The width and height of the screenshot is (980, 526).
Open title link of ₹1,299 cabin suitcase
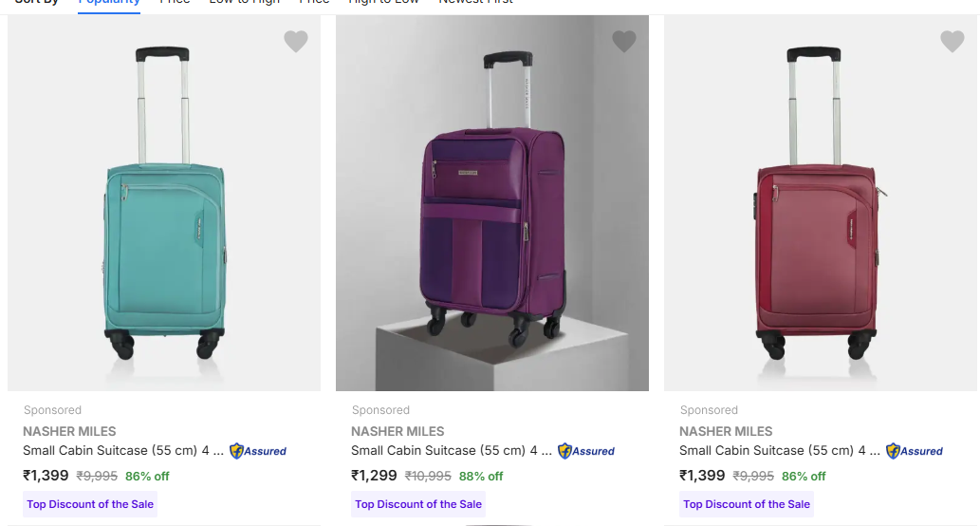pos(452,451)
